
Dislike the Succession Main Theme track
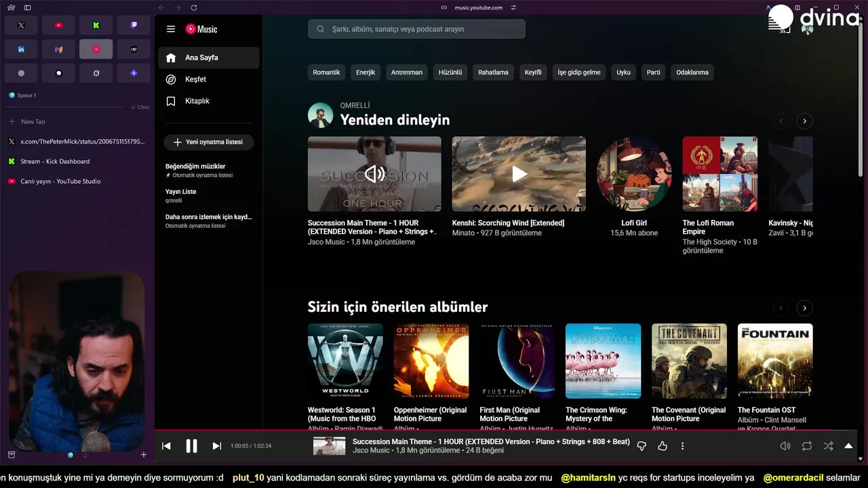point(642,446)
